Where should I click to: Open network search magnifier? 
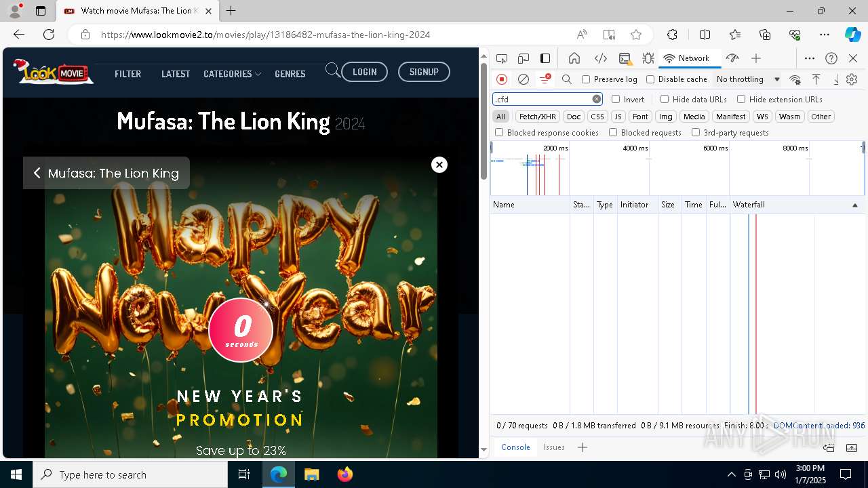tap(567, 79)
